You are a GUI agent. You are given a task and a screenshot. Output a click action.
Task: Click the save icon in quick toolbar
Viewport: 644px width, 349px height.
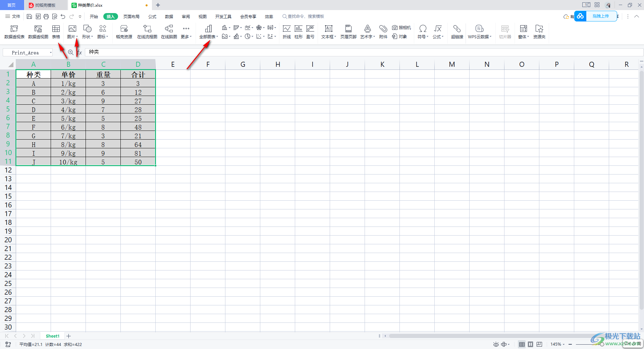click(x=29, y=16)
